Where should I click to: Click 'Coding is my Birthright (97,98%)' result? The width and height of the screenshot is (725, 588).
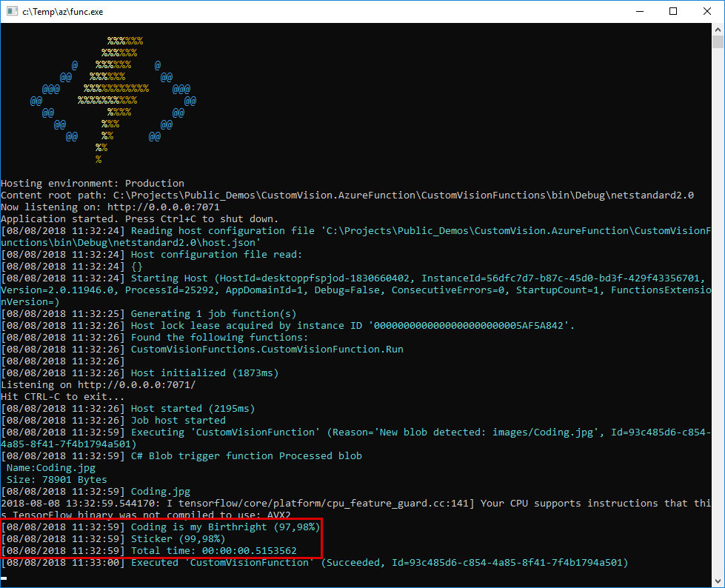(161, 527)
